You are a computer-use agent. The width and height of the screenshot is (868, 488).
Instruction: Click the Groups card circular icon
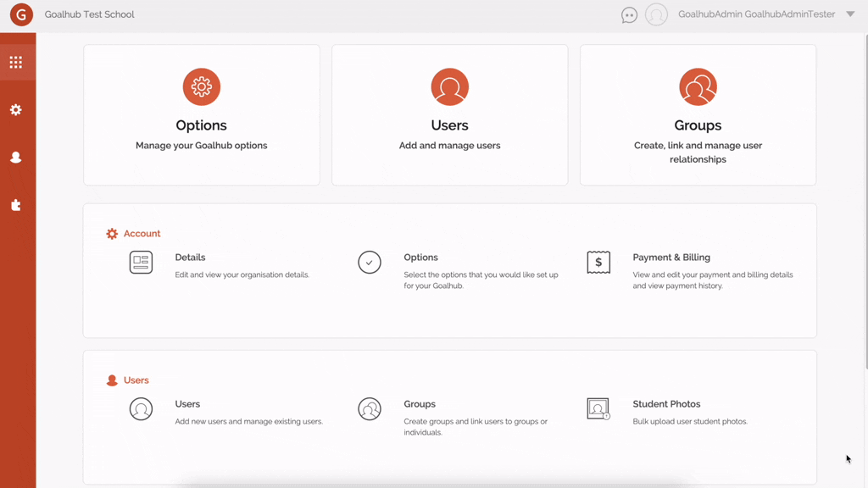point(697,86)
